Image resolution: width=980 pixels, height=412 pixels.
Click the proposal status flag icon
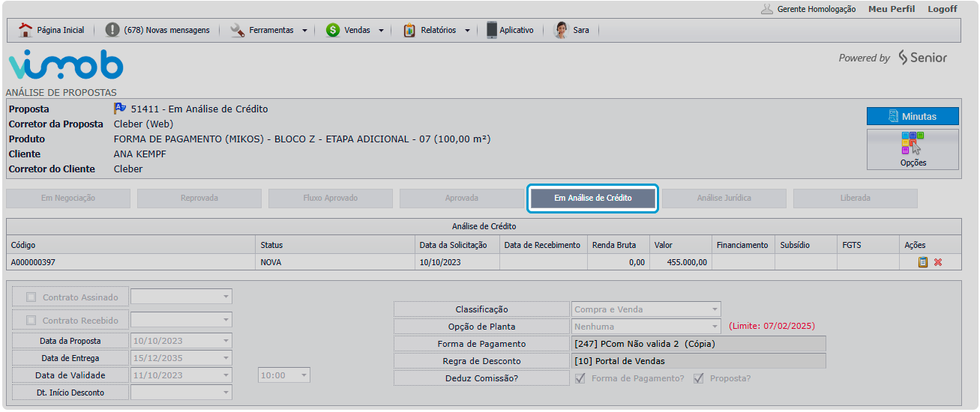(120, 109)
